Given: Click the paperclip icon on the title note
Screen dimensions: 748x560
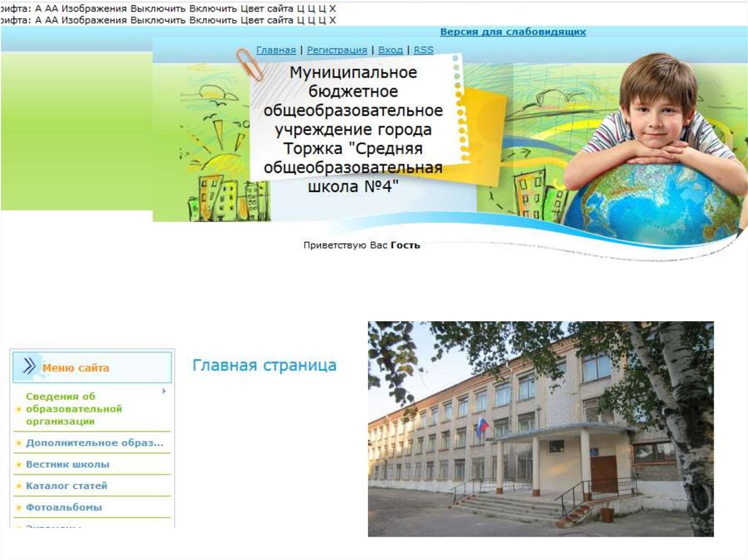Looking at the screenshot, I should [250, 64].
